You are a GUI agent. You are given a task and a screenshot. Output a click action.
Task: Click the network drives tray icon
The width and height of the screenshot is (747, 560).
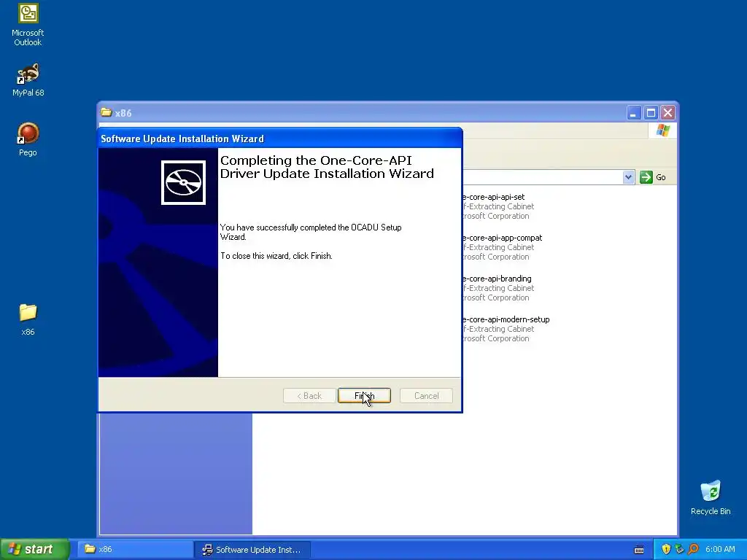click(679, 549)
